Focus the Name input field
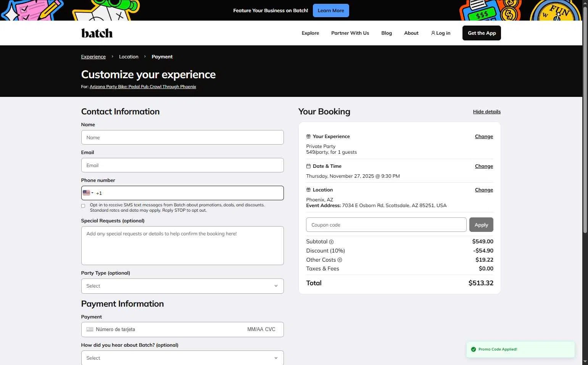588x365 pixels. click(x=182, y=137)
